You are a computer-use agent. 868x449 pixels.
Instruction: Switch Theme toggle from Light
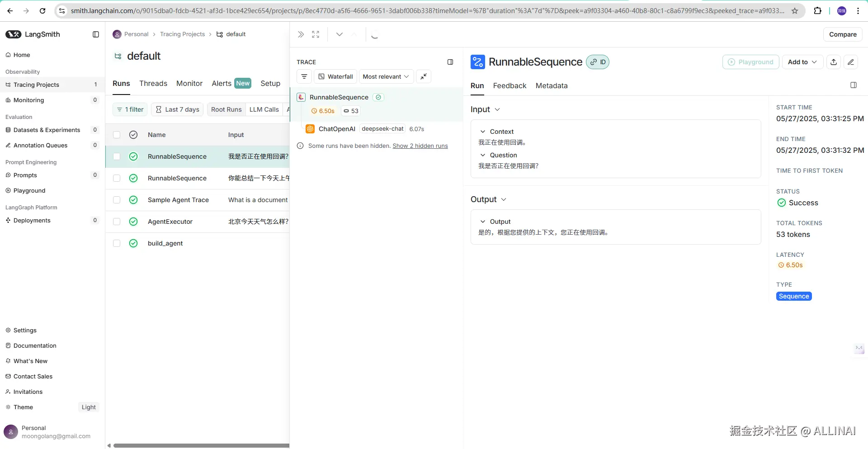pos(89,407)
